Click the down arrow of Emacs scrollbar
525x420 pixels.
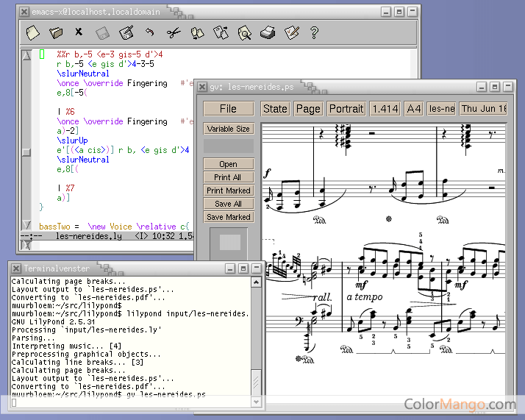26,225
